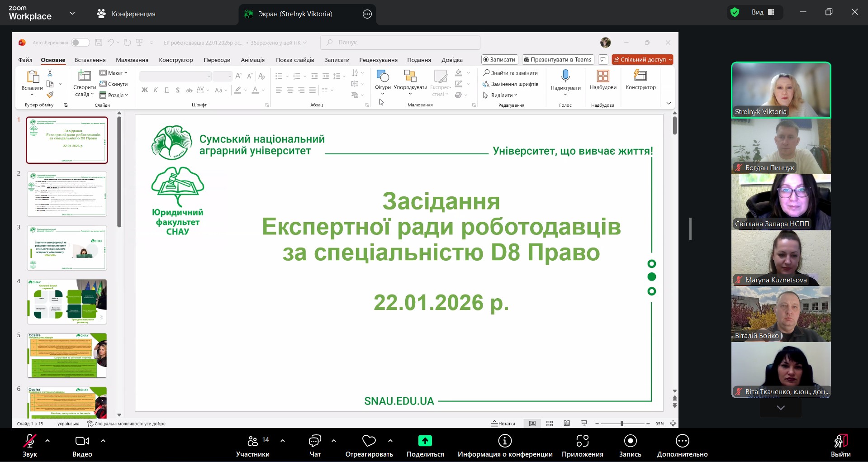Viewport: 868px width, 462px height.
Task: Open the Participants list icon
Action: tap(252, 441)
